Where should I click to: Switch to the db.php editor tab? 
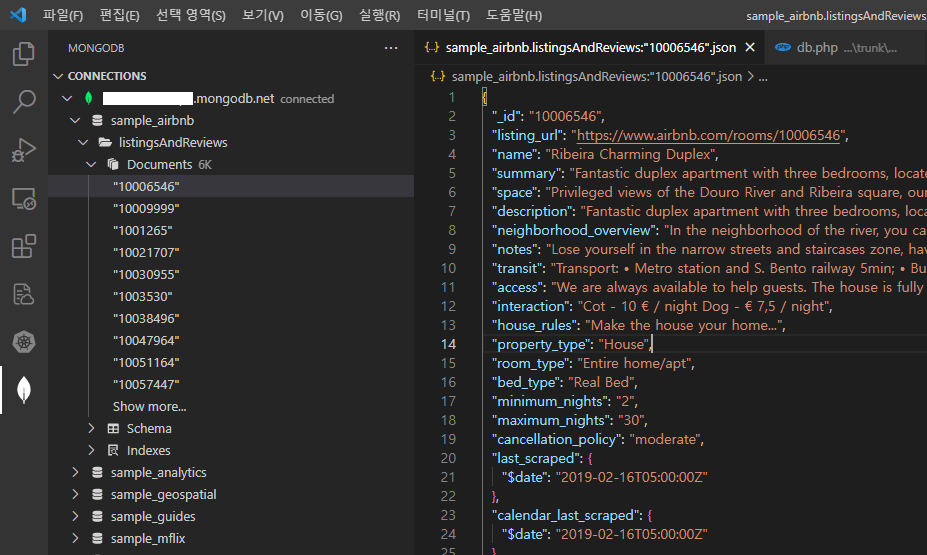[x=845, y=47]
